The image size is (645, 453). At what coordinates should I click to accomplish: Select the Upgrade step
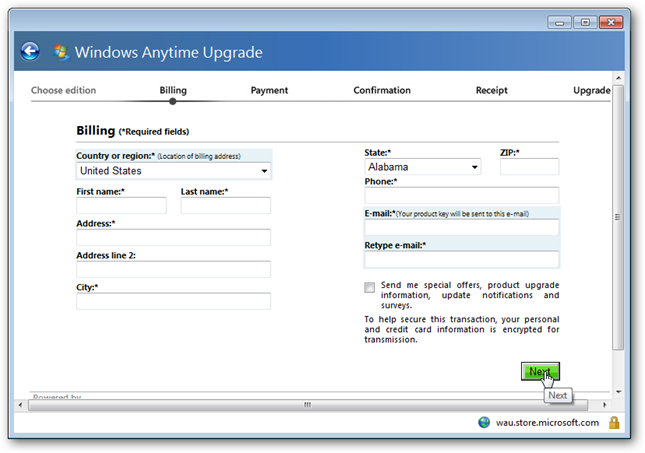(x=592, y=90)
